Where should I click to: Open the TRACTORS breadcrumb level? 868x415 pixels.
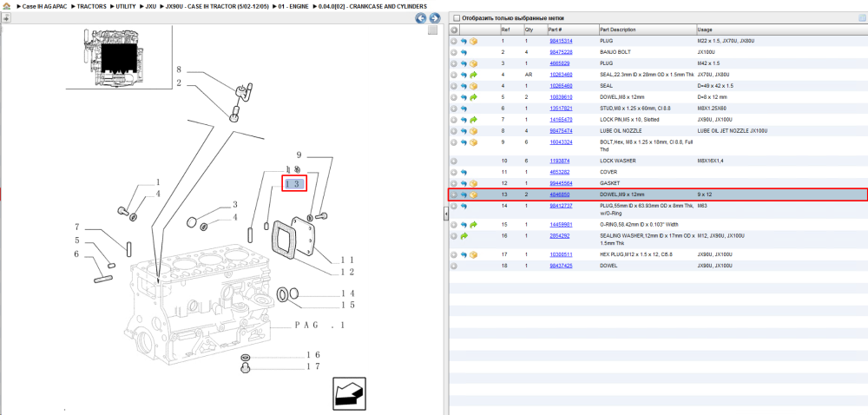[91, 6]
